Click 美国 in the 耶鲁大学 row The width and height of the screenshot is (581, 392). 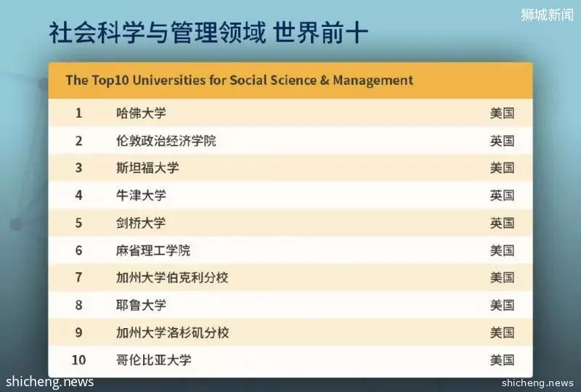coord(502,306)
